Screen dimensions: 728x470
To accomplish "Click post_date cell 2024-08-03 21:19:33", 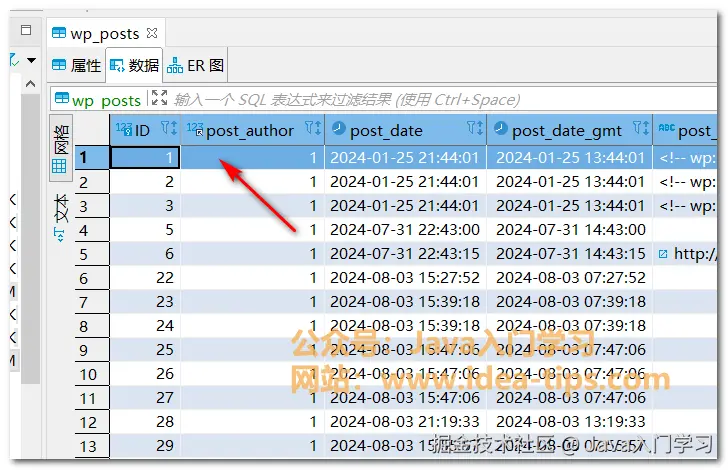I will pyautogui.click(x=405, y=422).
